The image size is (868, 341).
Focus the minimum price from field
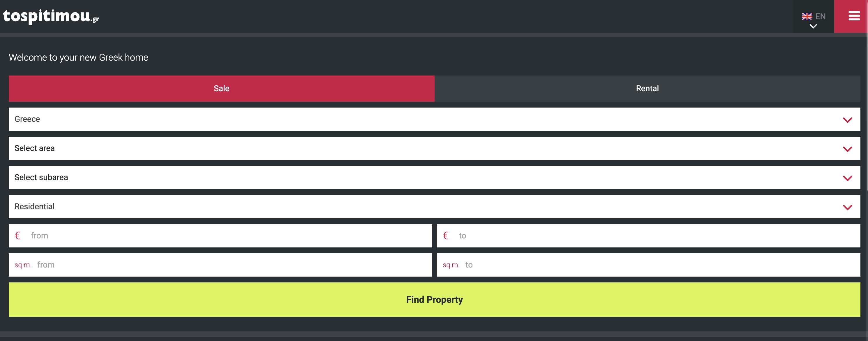[229, 235]
